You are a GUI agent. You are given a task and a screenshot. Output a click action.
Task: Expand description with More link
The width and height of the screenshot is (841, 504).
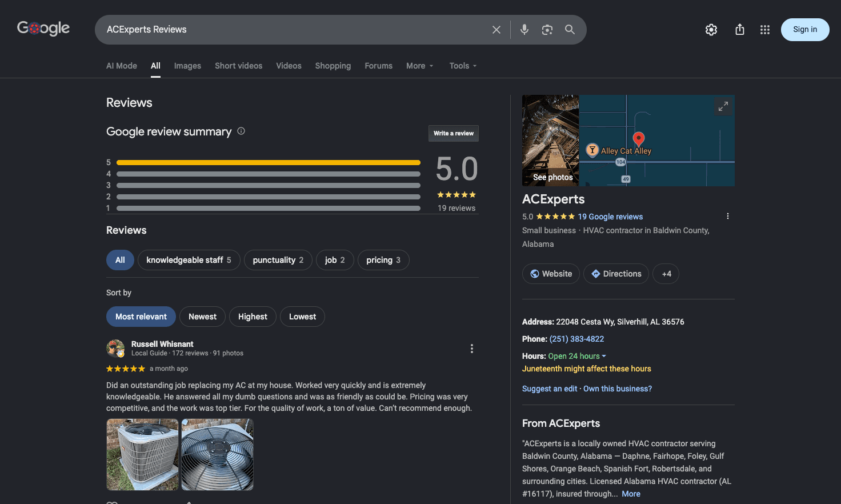click(x=631, y=494)
